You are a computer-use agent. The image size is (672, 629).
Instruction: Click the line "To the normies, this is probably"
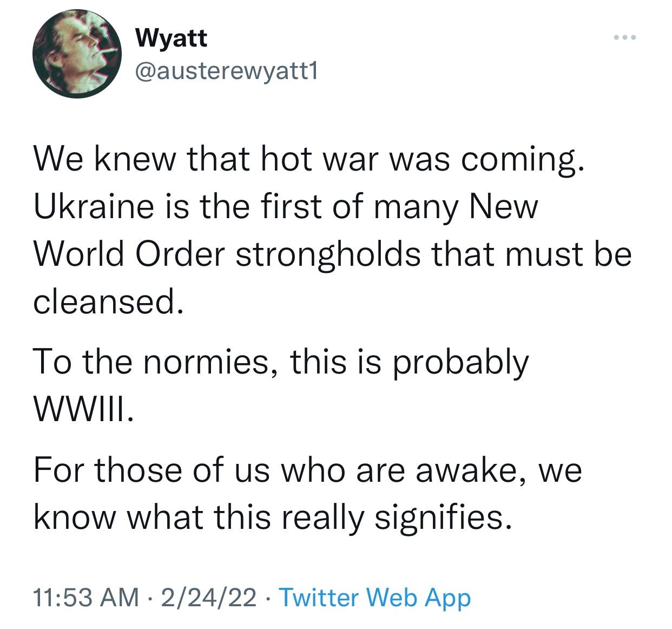click(x=280, y=362)
